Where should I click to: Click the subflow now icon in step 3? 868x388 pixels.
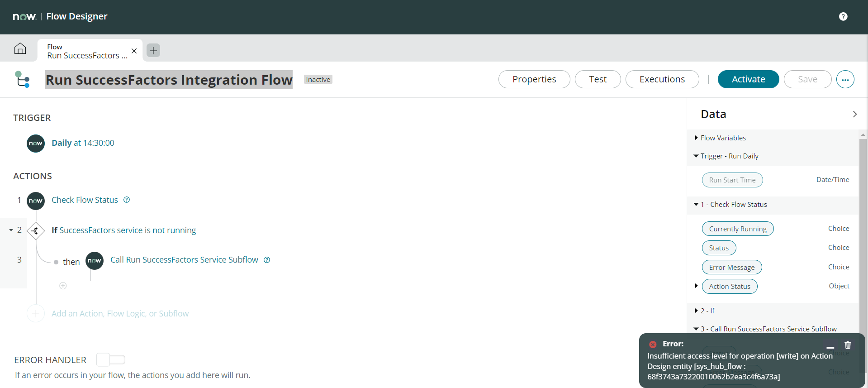(95, 260)
